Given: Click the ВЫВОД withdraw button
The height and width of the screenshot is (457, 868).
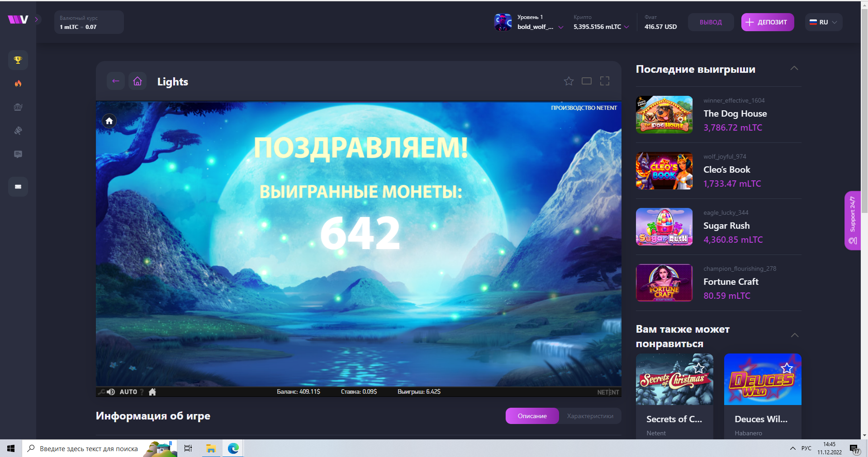Looking at the screenshot, I should tap(711, 22).
